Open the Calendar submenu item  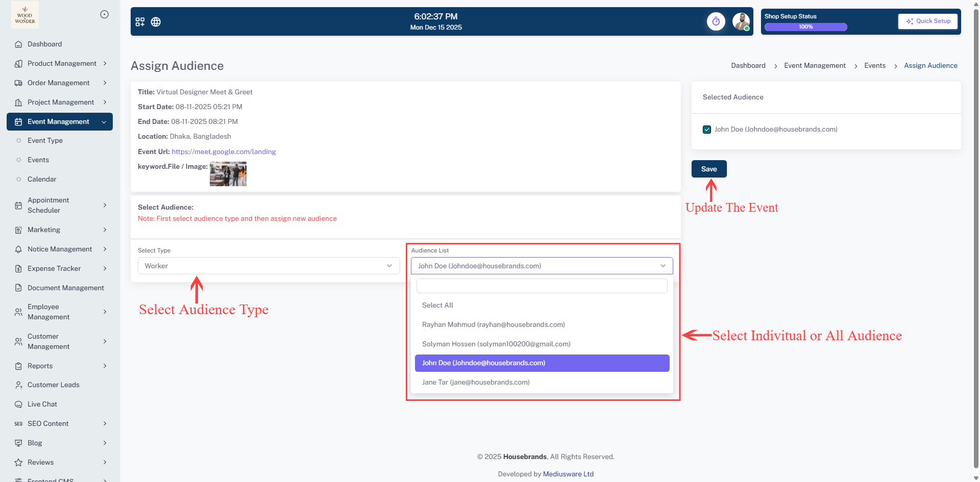[42, 180]
